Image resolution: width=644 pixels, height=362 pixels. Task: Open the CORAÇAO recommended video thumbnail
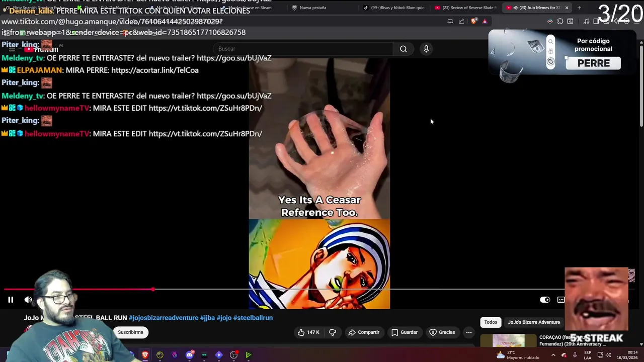508,341
